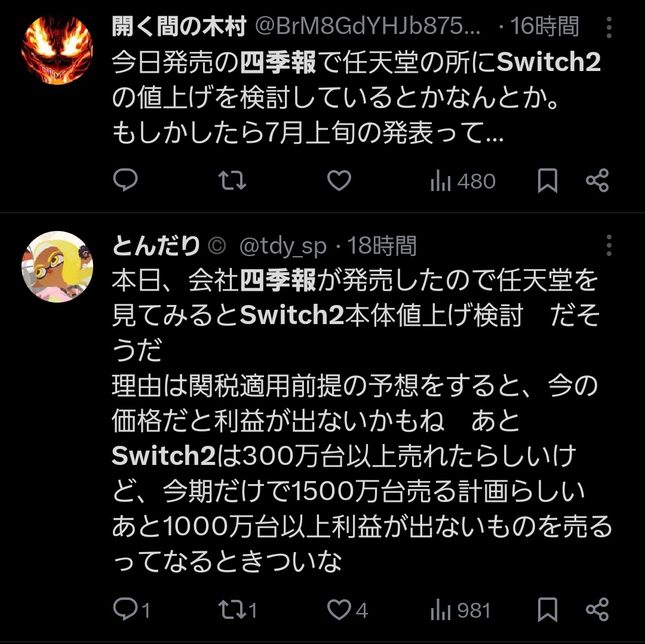Screen dimensions: 645x644
Task: Open the @BrM8GdYHJb875 handle
Action: point(368,27)
